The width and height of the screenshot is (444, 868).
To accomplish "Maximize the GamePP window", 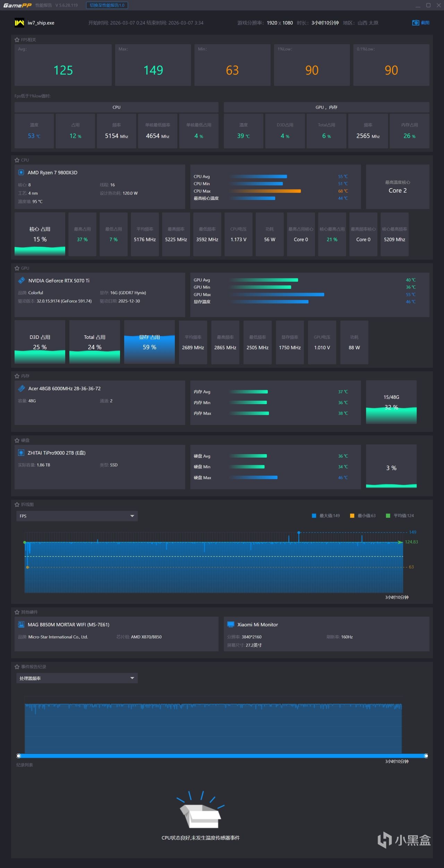I will [428, 5].
